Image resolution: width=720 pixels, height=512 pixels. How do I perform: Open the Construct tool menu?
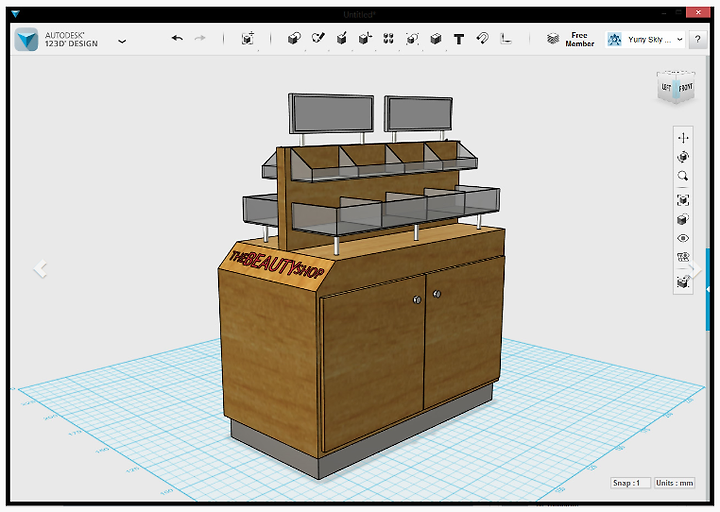(x=341, y=39)
